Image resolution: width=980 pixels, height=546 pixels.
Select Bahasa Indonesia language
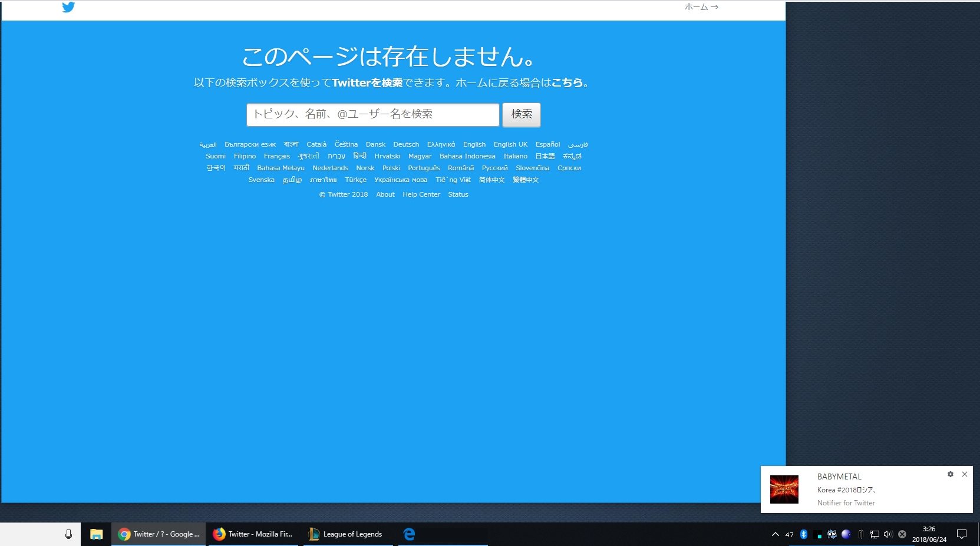tap(467, 156)
